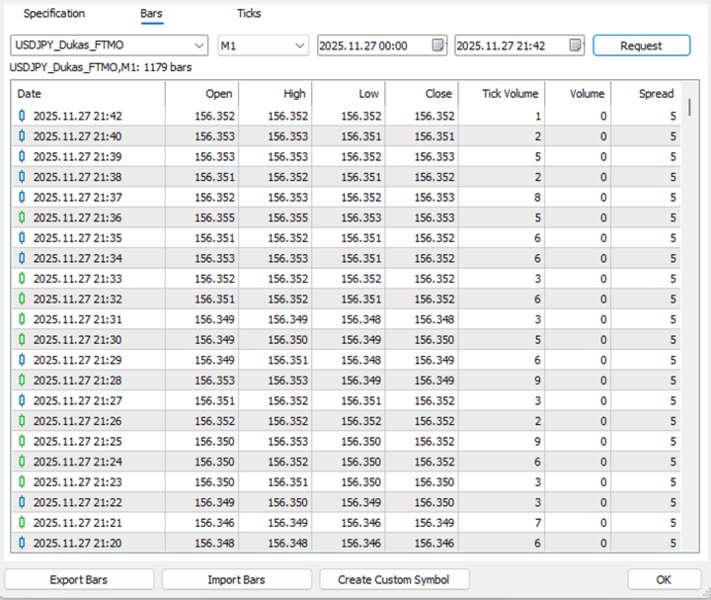Screen dimensions: 711x600
Task: Click the Spread column header
Action: click(645, 93)
